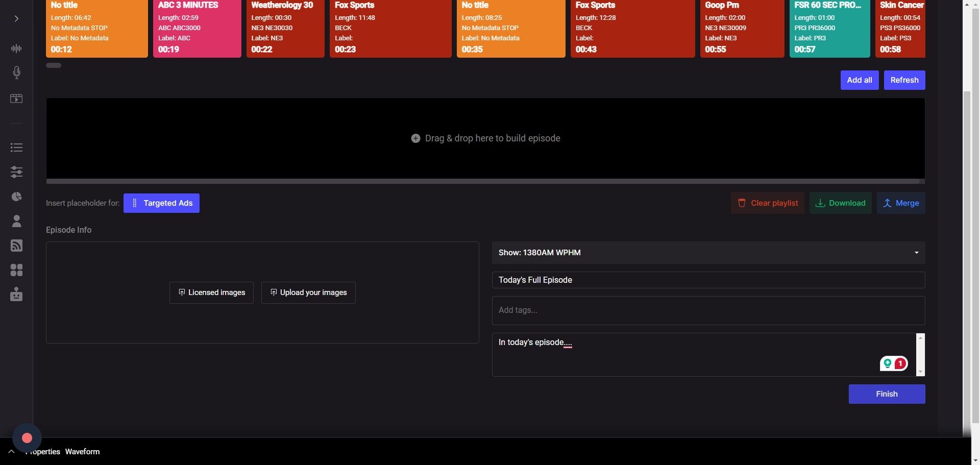Open the audio waveform section in sidebar
The width and height of the screenshot is (980, 465).
(x=16, y=48)
